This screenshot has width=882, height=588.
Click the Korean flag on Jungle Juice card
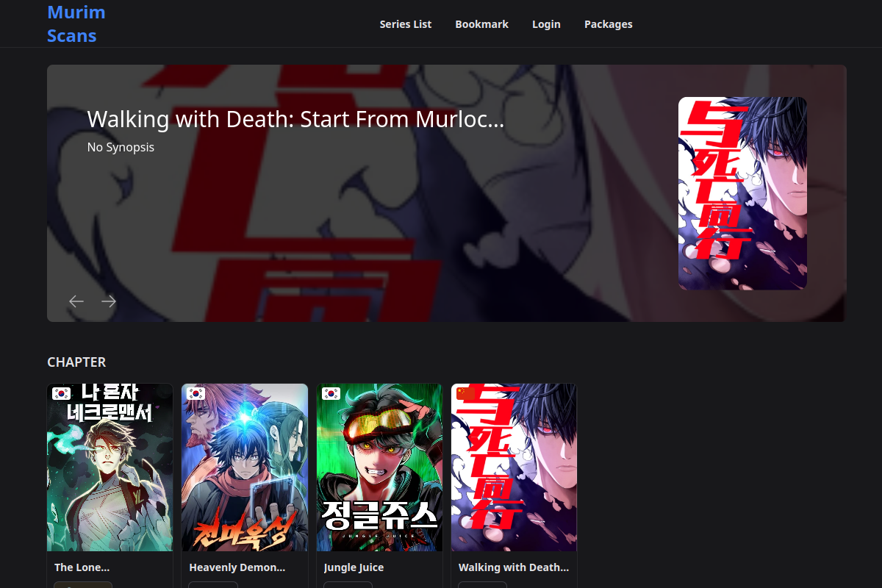[x=331, y=393]
